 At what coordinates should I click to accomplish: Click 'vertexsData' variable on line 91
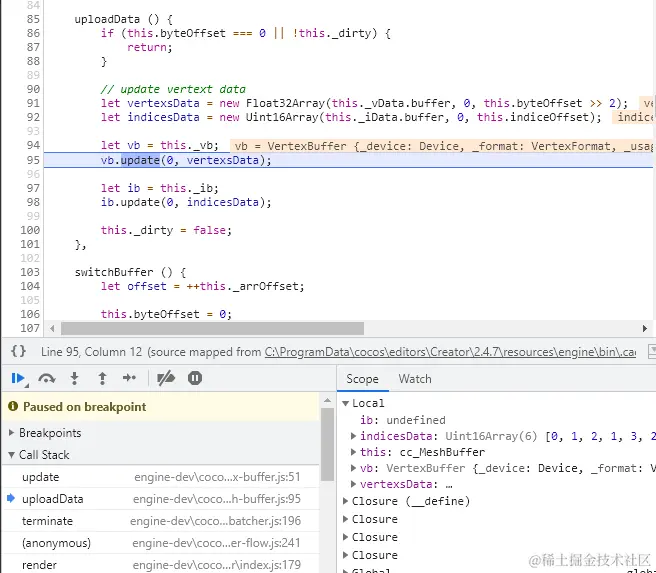click(164, 103)
